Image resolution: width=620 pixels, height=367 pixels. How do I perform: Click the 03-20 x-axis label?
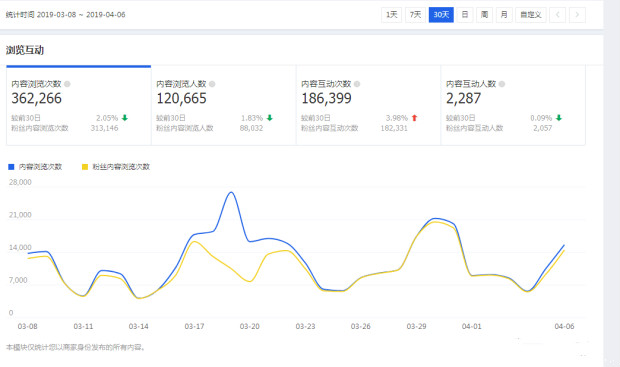click(x=250, y=327)
